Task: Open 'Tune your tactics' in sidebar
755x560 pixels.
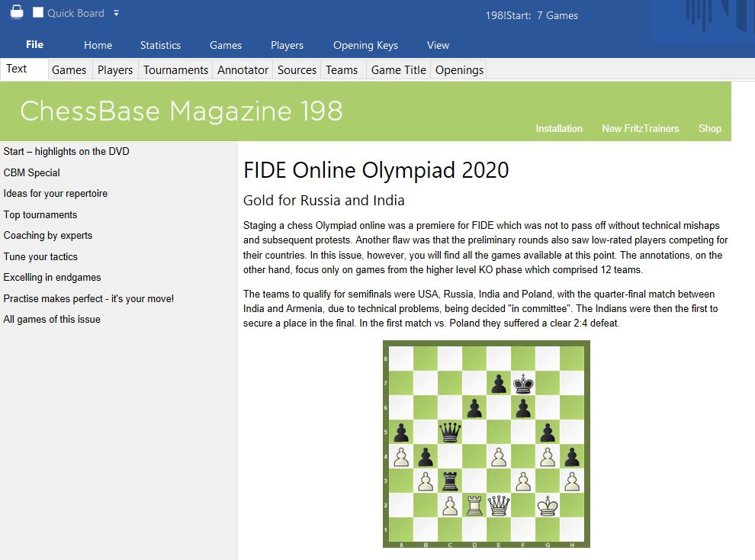Action: point(40,256)
